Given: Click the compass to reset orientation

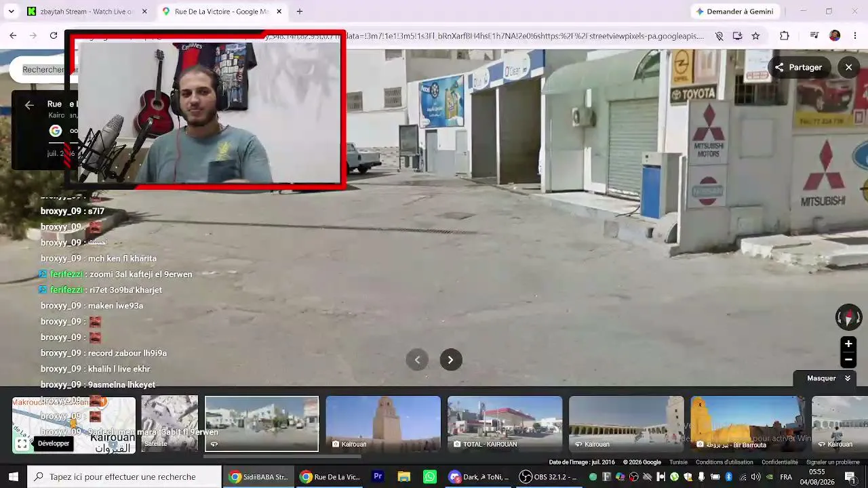Looking at the screenshot, I should [848, 317].
